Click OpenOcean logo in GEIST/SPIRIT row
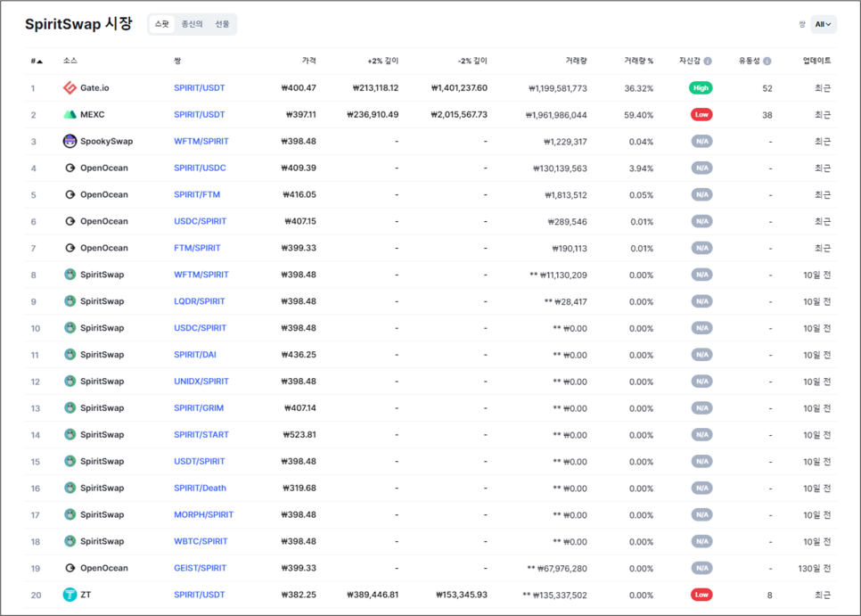This screenshot has width=861, height=616. [x=70, y=568]
